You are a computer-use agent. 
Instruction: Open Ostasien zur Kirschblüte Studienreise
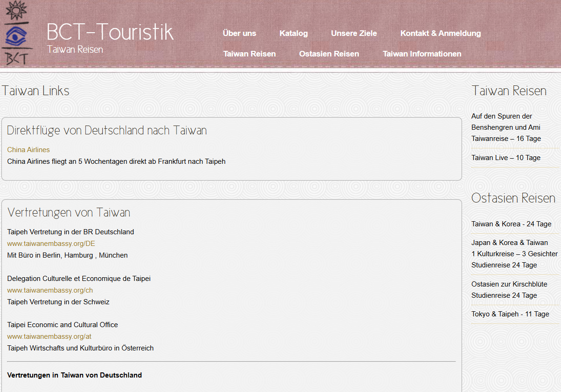point(509,289)
